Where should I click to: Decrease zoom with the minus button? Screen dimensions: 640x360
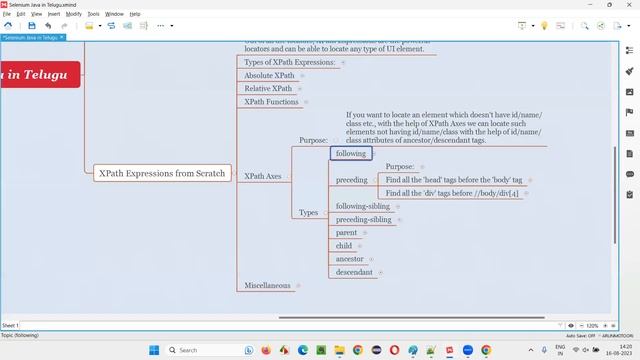581,326
